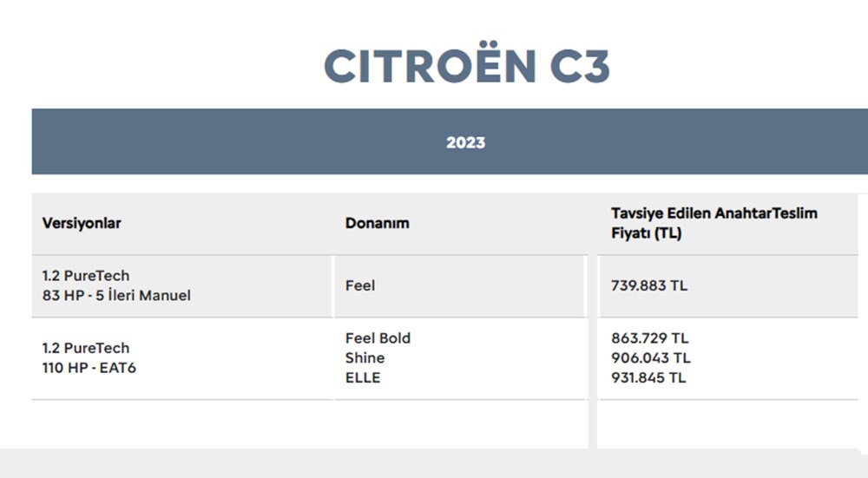
Task: Select the standalone Feel trim cell
Action: tap(360, 285)
